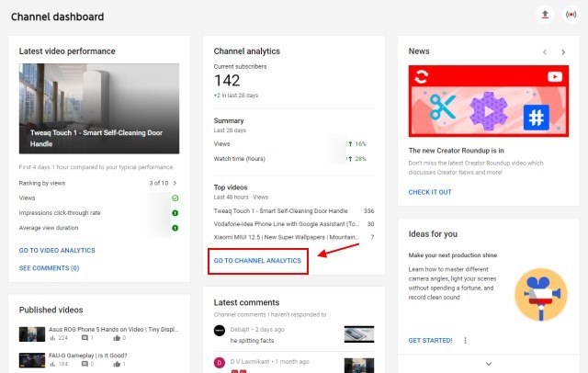Viewport: 588px width, 373px height.
Task: Click the Impressions click-through rate label
Action: pyautogui.click(x=60, y=213)
